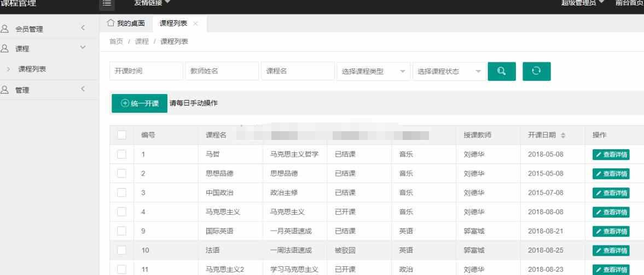This screenshot has width=644, height=275.
Task: Click the user icon beside 课程
Action: [4, 49]
